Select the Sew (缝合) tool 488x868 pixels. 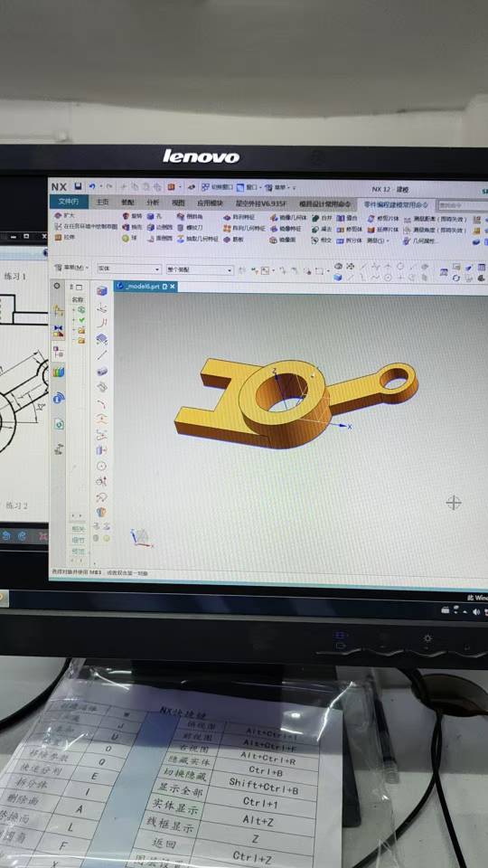(x=348, y=219)
